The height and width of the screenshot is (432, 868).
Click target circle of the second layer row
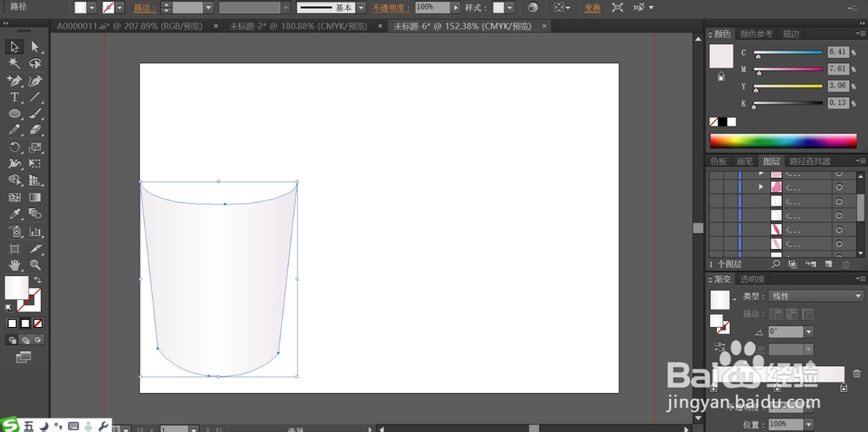(x=838, y=187)
